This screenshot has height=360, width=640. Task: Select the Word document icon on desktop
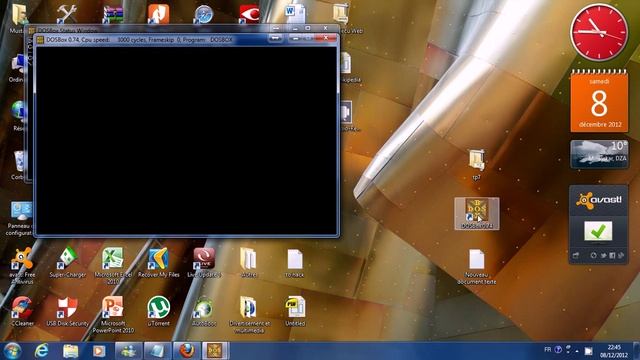295,14
